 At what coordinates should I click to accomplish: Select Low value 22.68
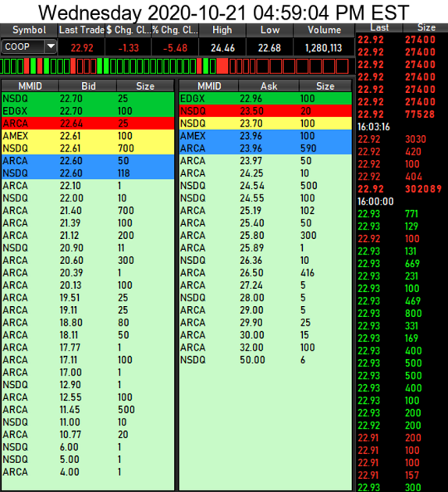(269, 48)
